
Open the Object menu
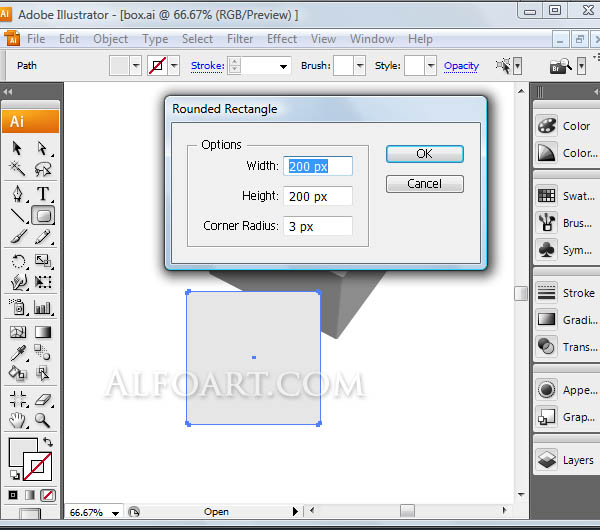coord(110,39)
